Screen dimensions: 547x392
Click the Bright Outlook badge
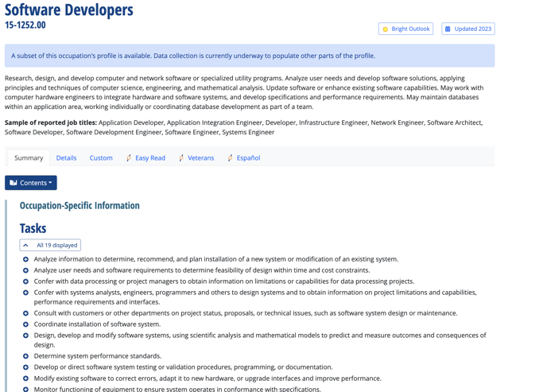405,29
